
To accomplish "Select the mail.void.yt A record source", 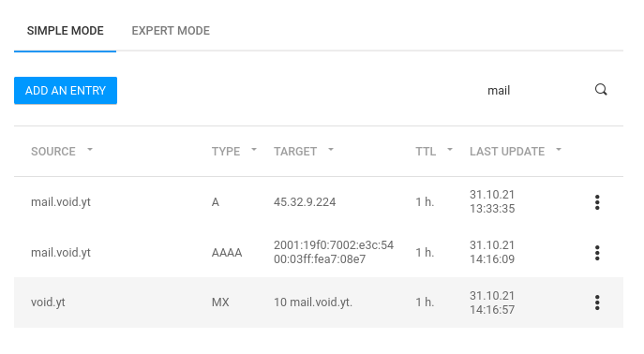I will pyautogui.click(x=61, y=202).
